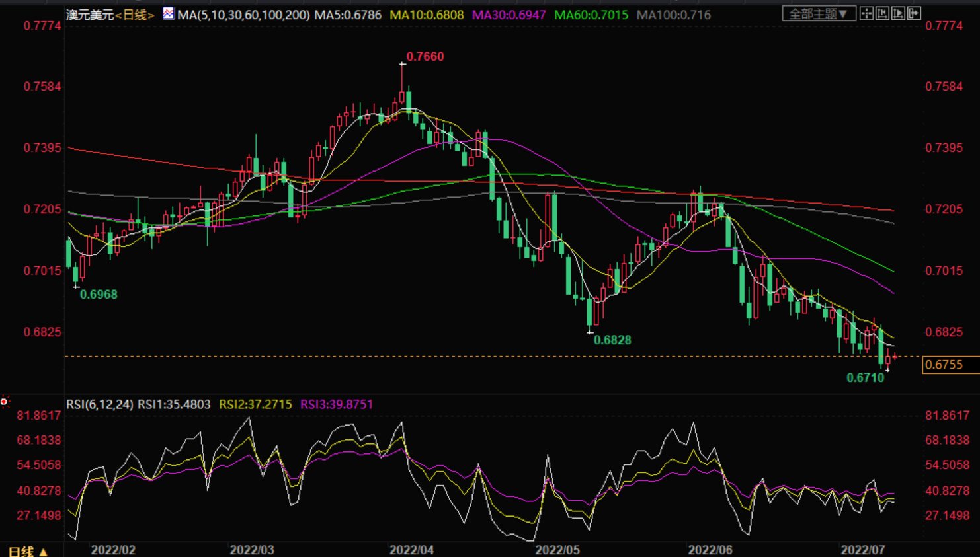Click the 0.6710 low price marker

point(866,378)
